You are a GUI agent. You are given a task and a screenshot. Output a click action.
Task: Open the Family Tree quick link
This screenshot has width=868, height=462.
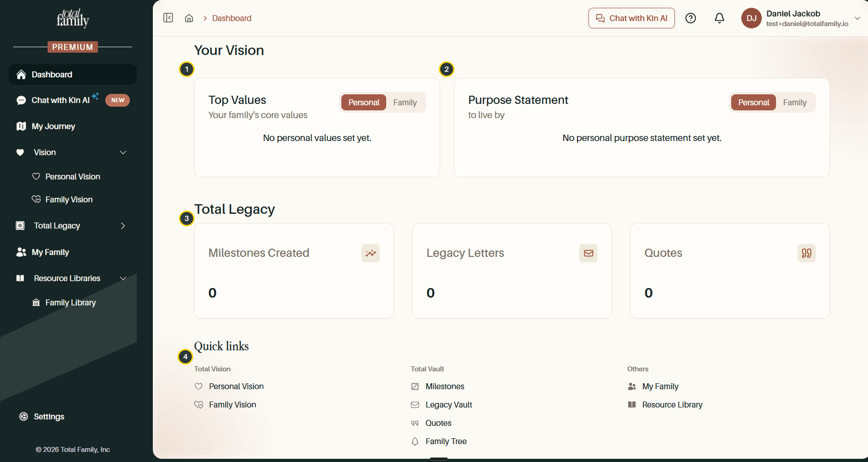(x=439, y=441)
